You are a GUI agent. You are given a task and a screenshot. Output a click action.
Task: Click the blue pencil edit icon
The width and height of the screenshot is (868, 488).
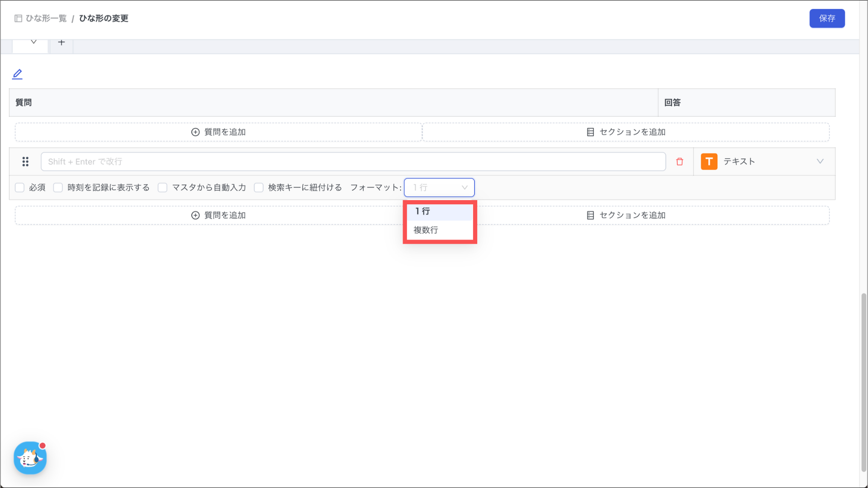(x=17, y=74)
